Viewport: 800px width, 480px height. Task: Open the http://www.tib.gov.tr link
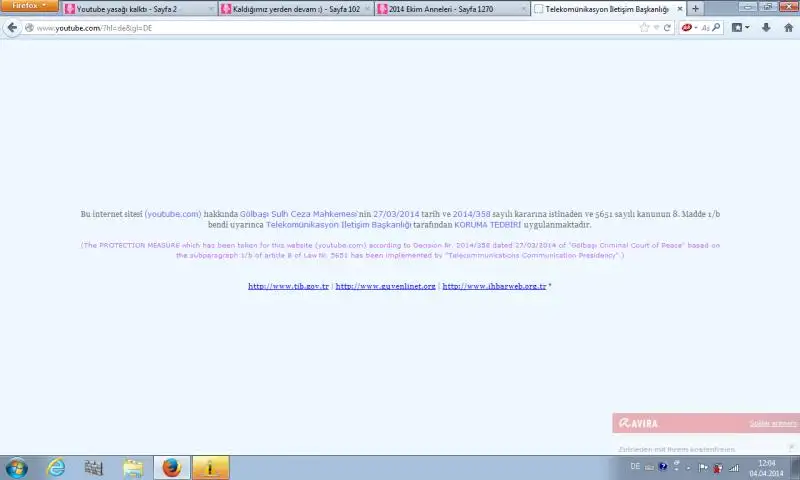click(288, 286)
